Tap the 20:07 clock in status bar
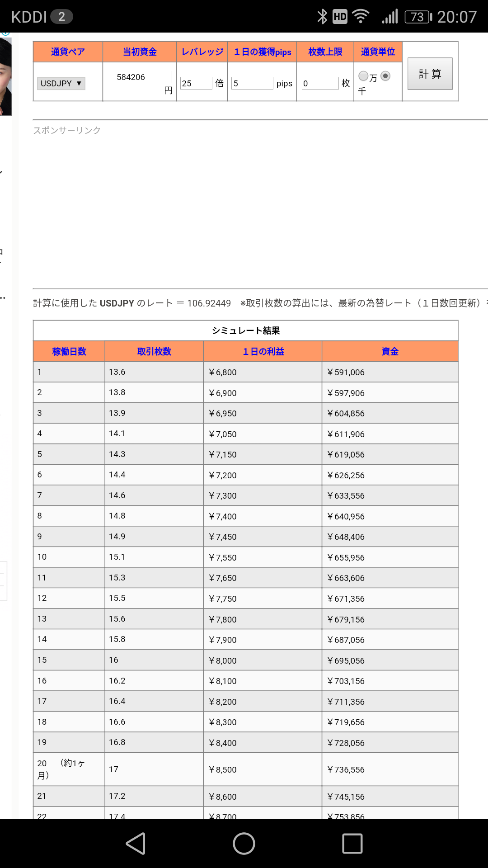Image resolution: width=488 pixels, height=868 pixels. [x=457, y=17]
